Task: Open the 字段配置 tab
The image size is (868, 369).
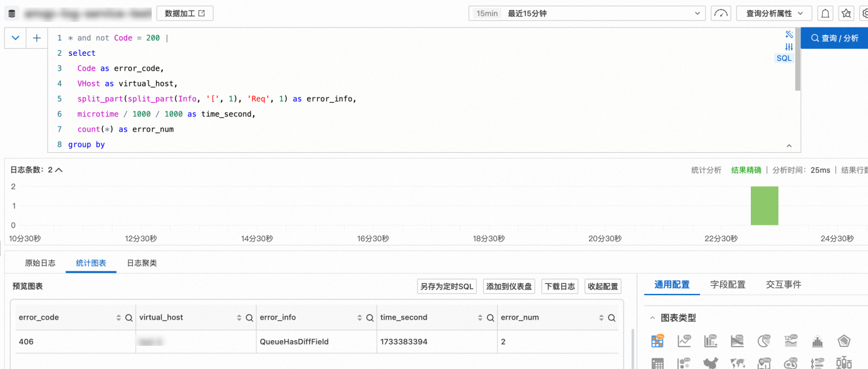Action: (x=728, y=284)
